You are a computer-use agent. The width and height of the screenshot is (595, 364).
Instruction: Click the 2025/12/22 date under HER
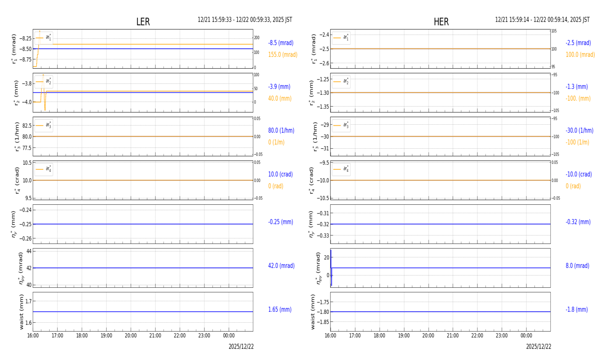tap(539, 347)
